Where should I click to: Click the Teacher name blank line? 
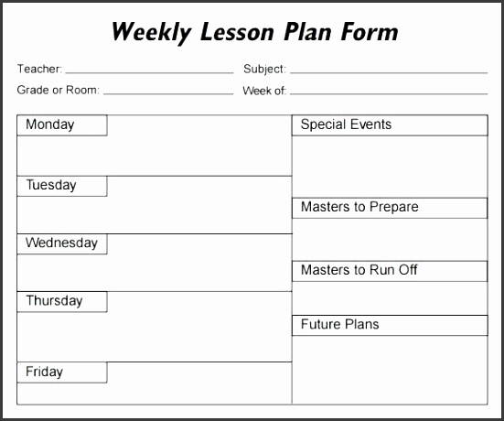click(x=149, y=72)
